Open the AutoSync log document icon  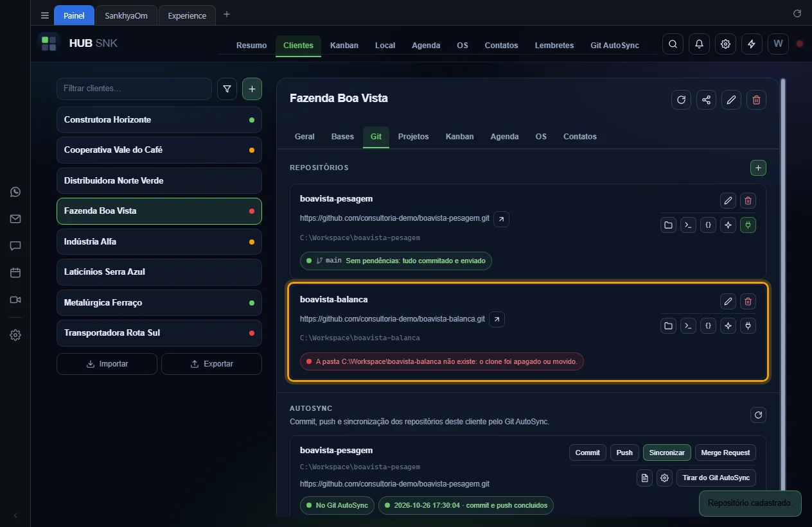coord(645,478)
